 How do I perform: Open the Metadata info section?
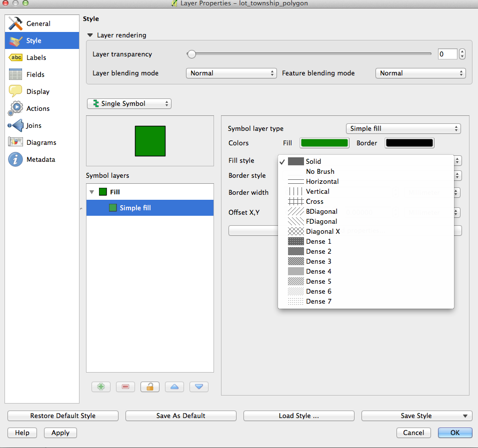click(40, 159)
